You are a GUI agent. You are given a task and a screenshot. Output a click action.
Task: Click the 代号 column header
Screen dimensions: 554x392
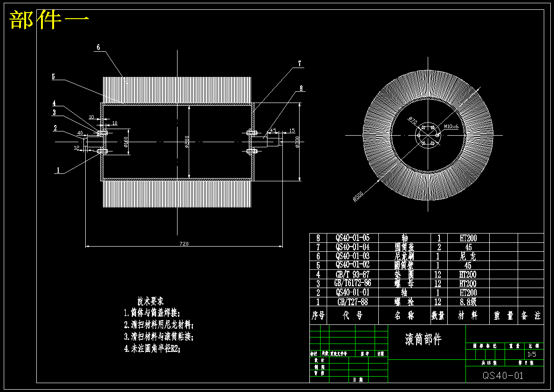coord(353,315)
